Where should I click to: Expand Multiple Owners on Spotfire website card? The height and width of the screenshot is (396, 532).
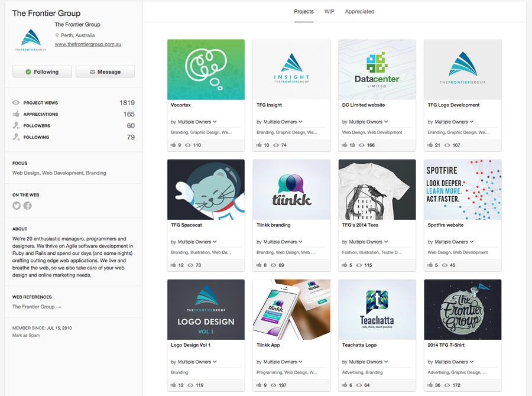tap(454, 242)
